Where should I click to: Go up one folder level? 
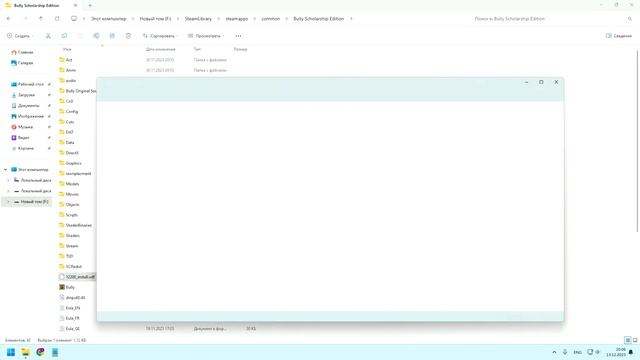[x=41, y=19]
